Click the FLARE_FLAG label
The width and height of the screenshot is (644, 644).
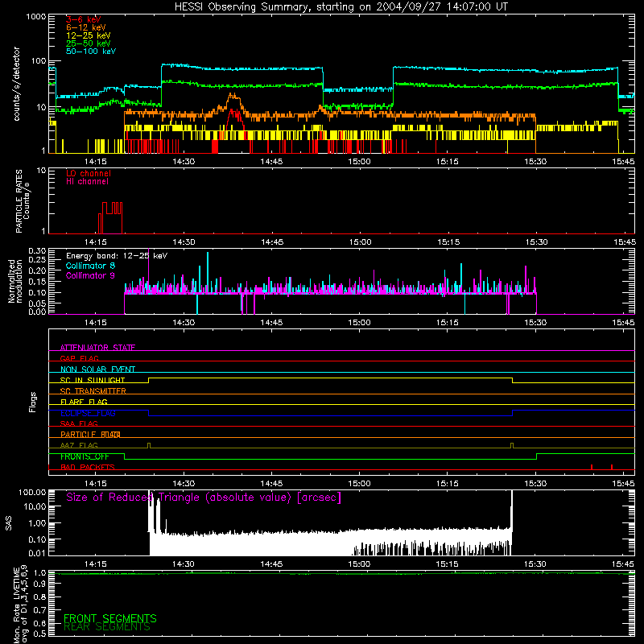coord(84,402)
